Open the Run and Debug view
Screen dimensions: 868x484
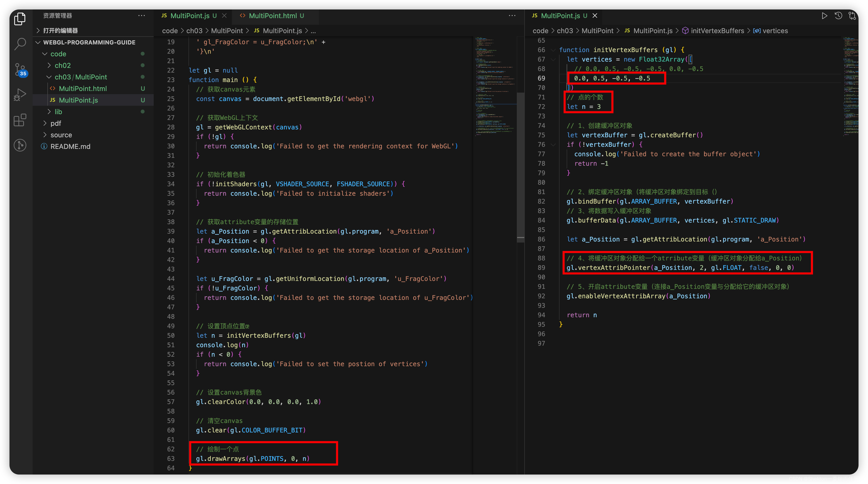[x=20, y=95]
